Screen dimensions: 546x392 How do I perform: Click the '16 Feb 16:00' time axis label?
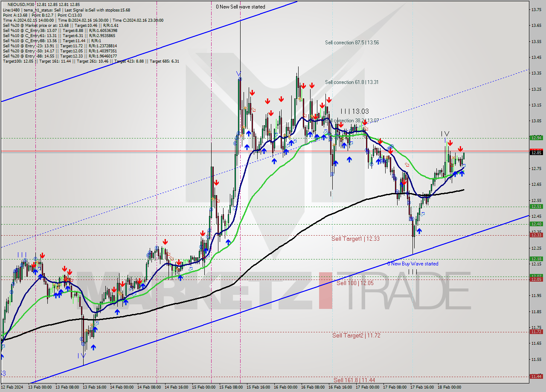coord(340,387)
